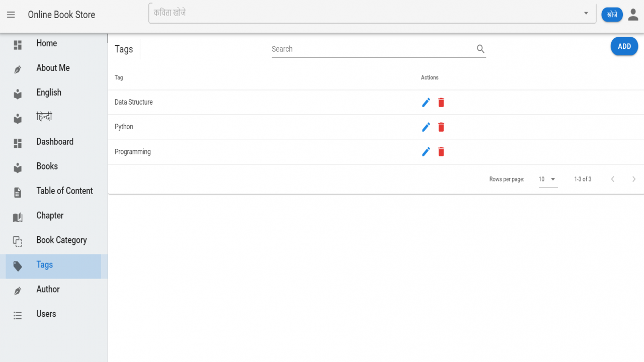644x362 pixels.
Task: Edit the Python tag
Action: pos(426,127)
